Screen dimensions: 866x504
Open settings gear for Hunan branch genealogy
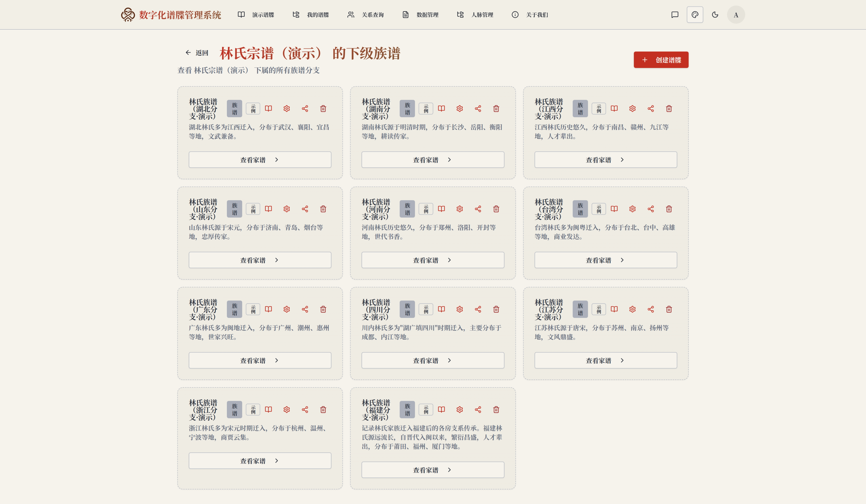[460, 109]
